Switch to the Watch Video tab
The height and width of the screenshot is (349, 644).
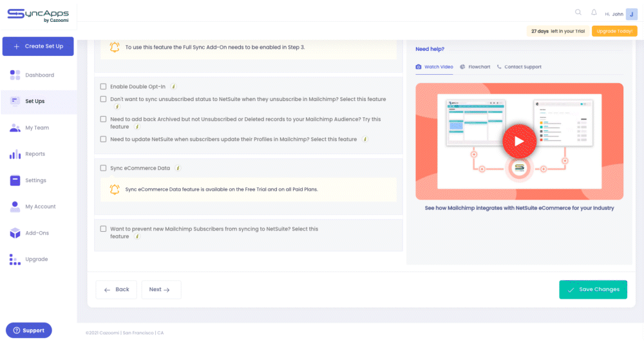[434, 66]
